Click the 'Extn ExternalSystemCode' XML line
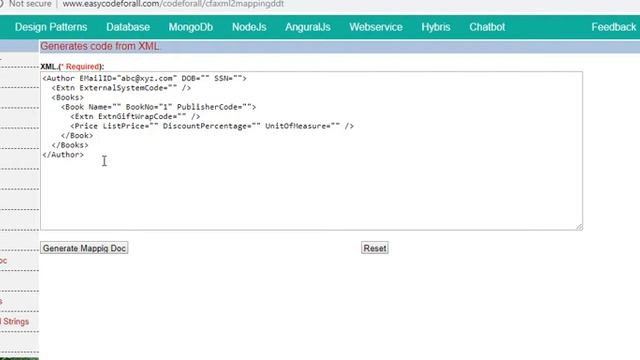Image resolution: width=640 pixels, height=360 pixels. [121, 88]
